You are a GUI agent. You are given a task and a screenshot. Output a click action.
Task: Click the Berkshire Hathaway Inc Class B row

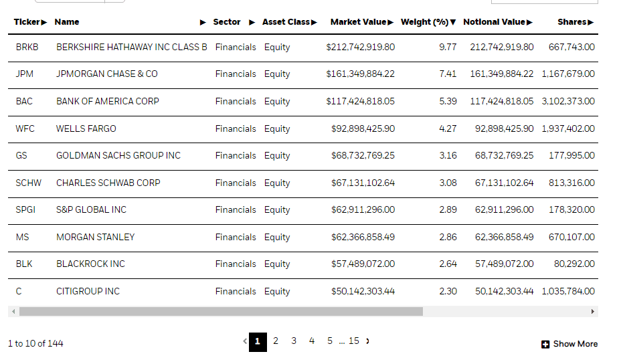131,48
